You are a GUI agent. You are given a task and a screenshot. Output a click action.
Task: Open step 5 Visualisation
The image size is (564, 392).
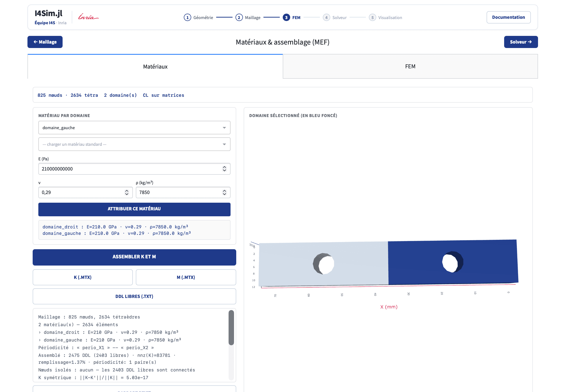pyautogui.click(x=386, y=18)
